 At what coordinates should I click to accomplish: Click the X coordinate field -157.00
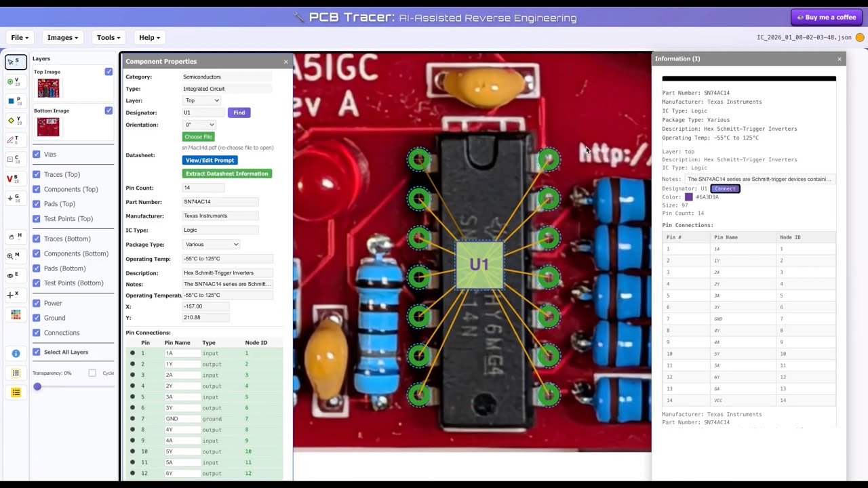pyautogui.click(x=205, y=306)
